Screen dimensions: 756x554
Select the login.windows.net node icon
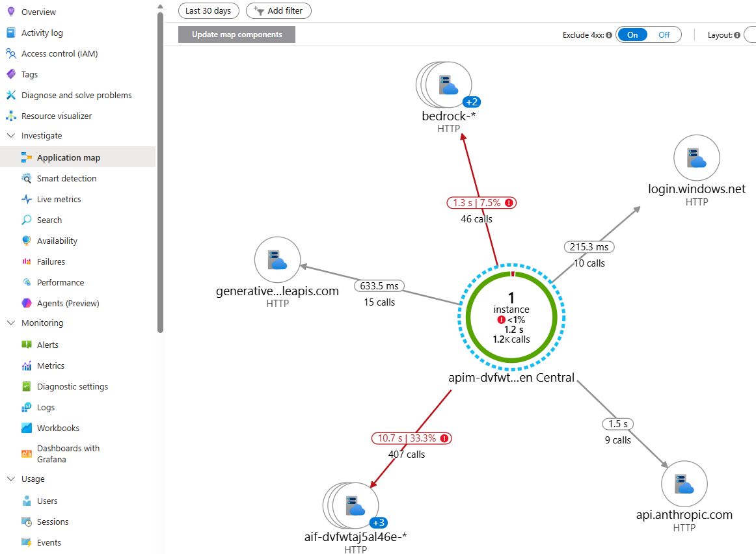point(697,158)
